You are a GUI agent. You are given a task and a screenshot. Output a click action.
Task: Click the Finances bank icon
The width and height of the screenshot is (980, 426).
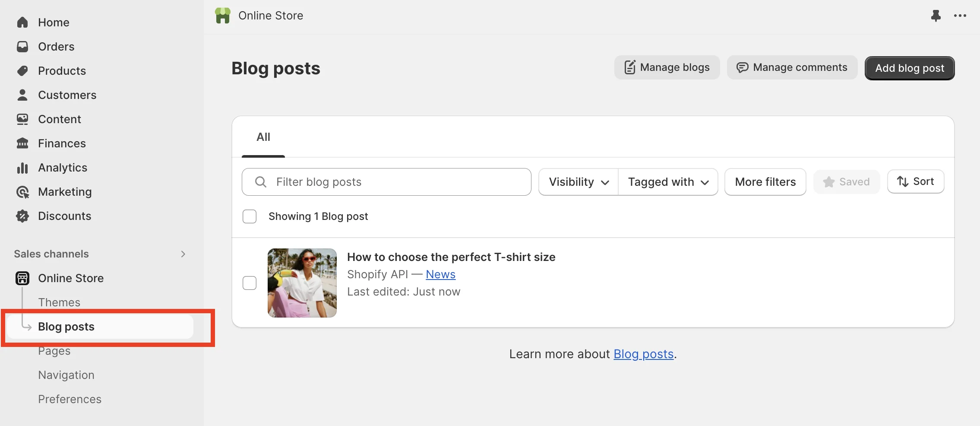22,143
